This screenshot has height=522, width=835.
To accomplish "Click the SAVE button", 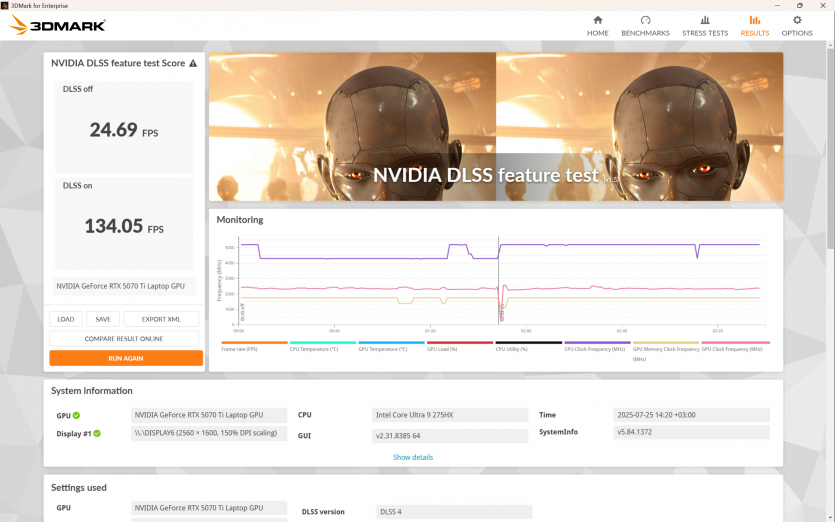I will [103, 319].
